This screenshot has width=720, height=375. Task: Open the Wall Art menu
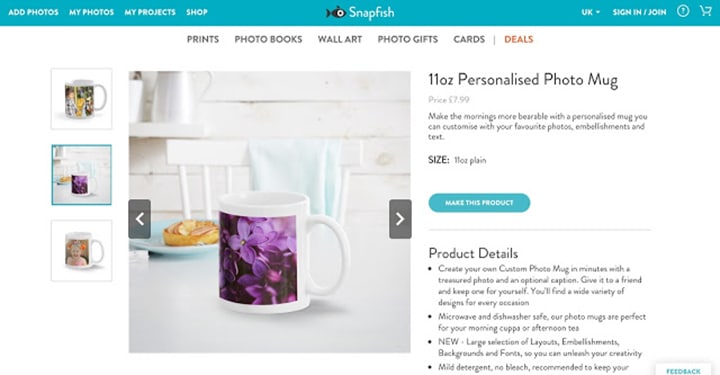pos(340,39)
